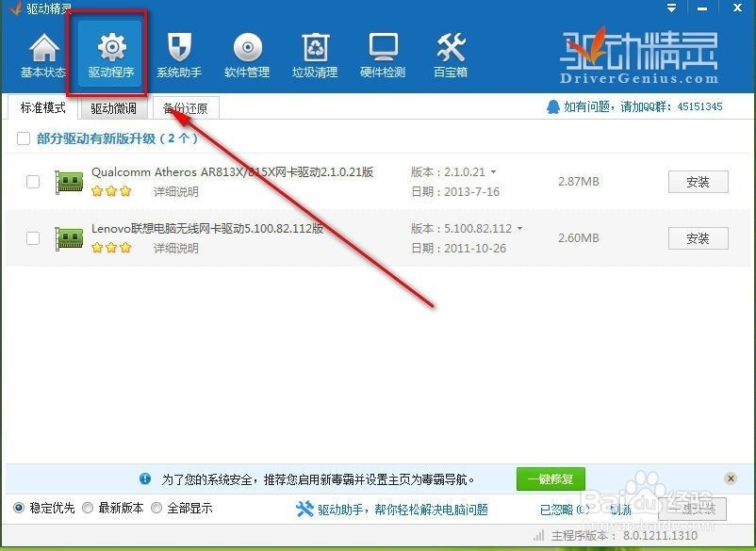The image size is (756, 551).
Task: Check the Lenovo wireless driver checkbox
Action: pyautogui.click(x=33, y=238)
